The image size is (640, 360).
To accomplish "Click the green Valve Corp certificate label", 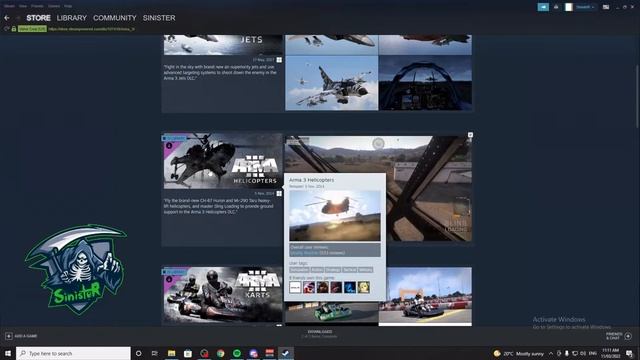I will pos(32,29).
